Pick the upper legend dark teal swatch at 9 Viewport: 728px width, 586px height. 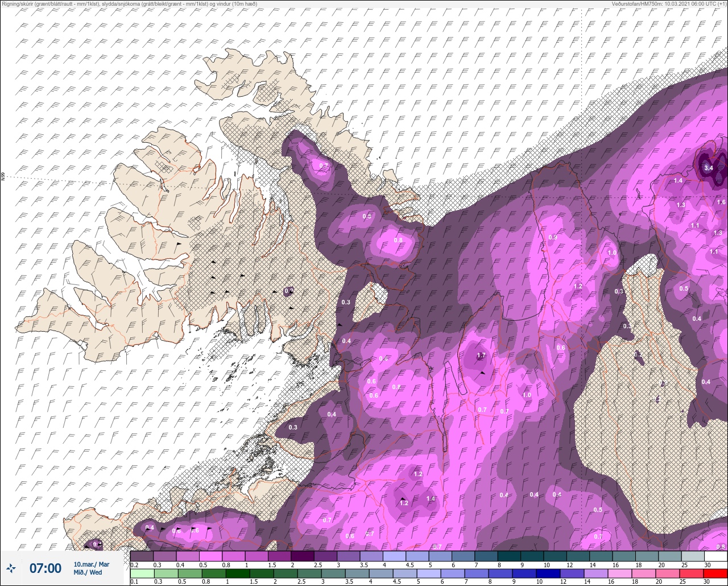click(x=532, y=556)
